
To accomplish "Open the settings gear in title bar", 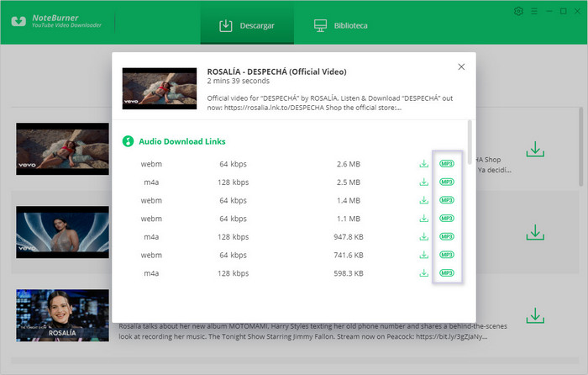I will pos(518,11).
